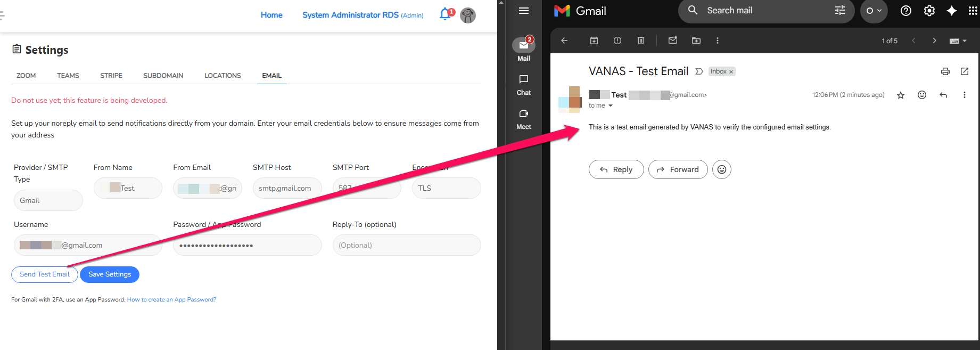Click reply arrow icon in message header
Viewport: 980px width, 350px height.
pyautogui.click(x=943, y=95)
